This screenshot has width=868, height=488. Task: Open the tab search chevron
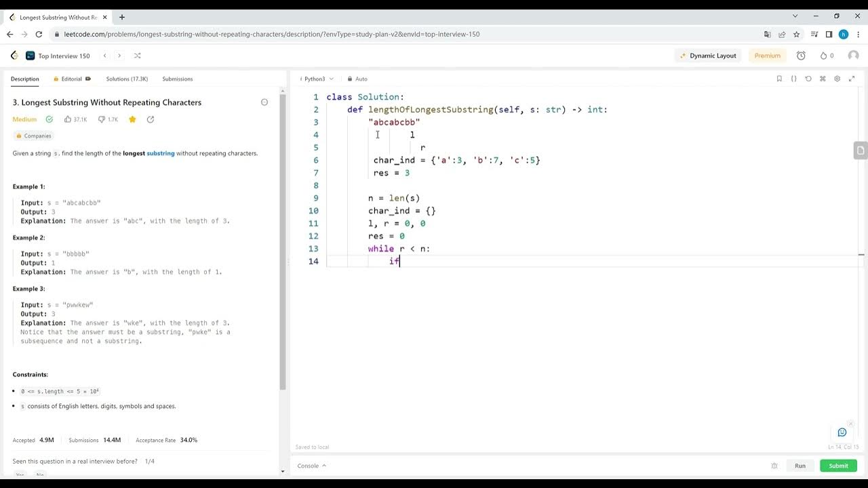point(795,16)
